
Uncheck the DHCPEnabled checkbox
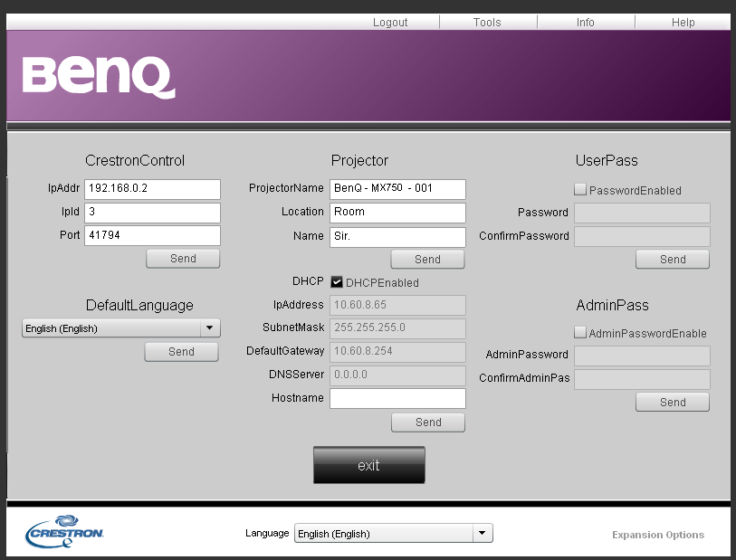pos(337,282)
